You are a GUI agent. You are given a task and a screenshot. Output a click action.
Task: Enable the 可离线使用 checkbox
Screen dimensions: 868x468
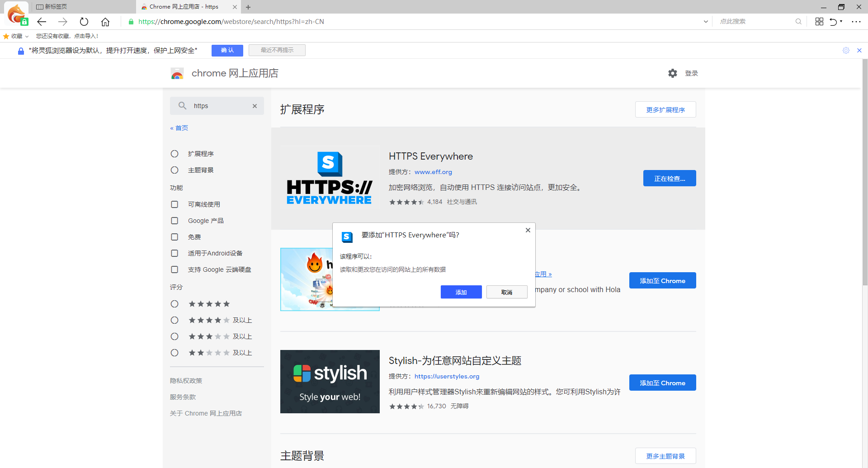pos(175,204)
